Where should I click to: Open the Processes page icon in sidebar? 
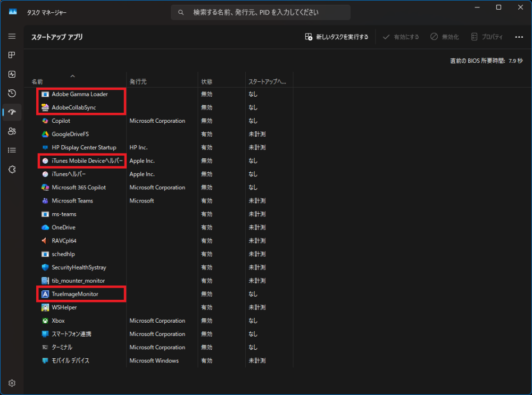tap(12, 55)
